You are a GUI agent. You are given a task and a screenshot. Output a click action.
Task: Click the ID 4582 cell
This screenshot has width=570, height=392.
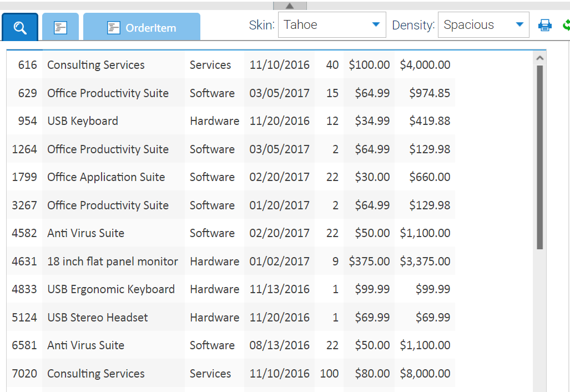tap(24, 233)
